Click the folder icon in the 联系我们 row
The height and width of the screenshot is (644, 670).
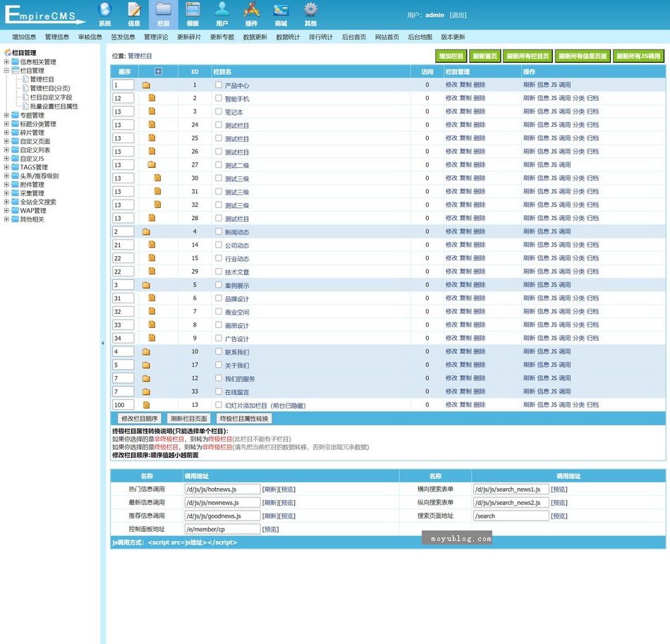coord(146,352)
